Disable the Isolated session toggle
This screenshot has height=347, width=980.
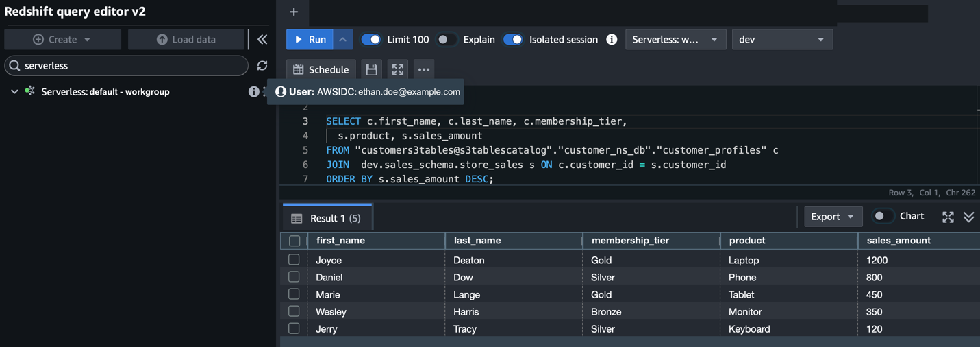(x=512, y=40)
